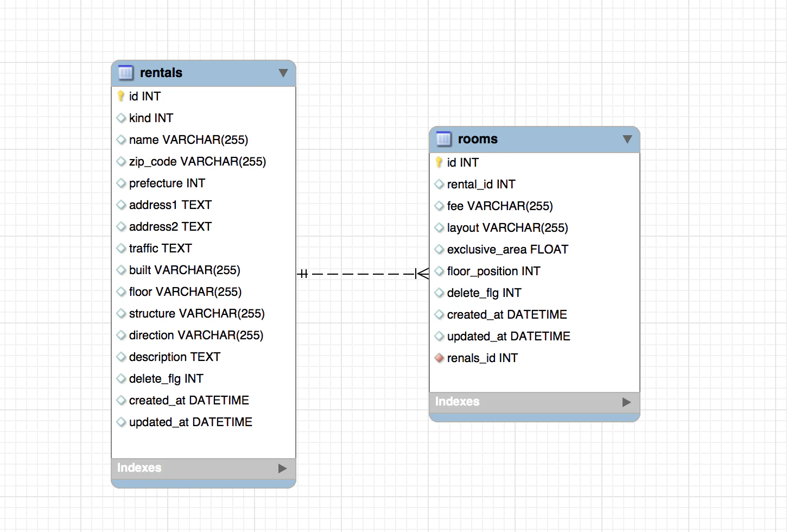Collapse the rooms table with header arrow
The width and height of the screenshot is (787, 532).
(627, 139)
